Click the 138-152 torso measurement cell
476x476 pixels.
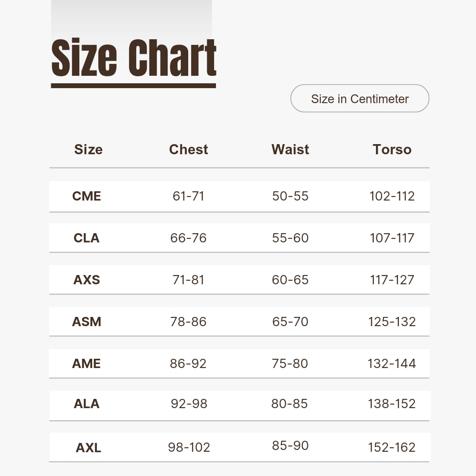pyautogui.click(x=392, y=404)
